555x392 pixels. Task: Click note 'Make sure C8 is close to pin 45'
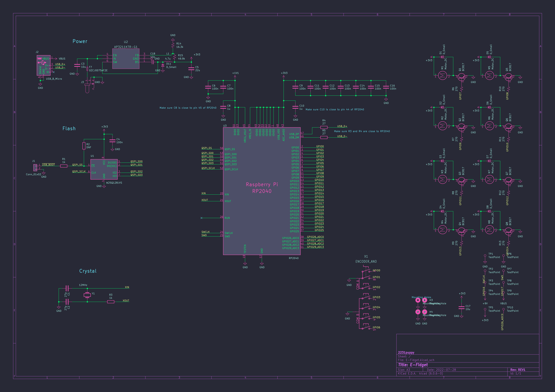click(x=188, y=108)
